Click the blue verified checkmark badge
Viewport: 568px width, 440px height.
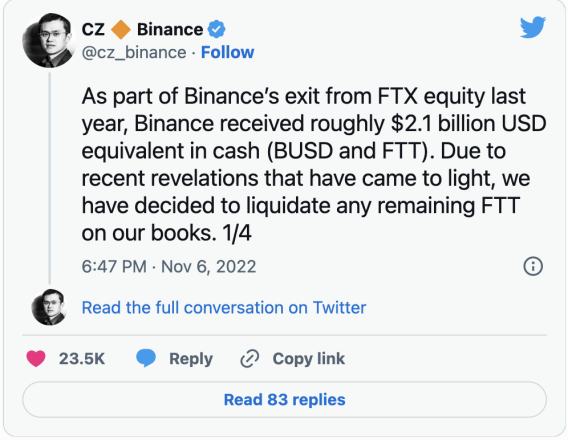pos(216,30)
